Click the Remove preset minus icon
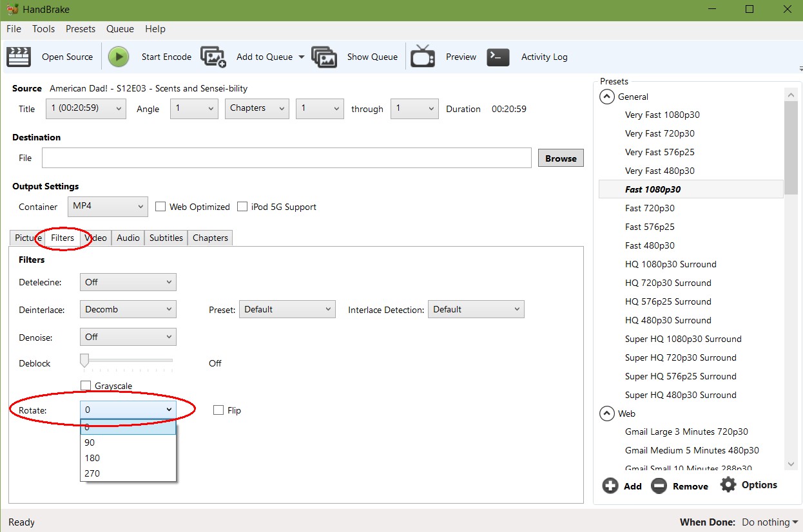The image size is (803, 532). 659,486
